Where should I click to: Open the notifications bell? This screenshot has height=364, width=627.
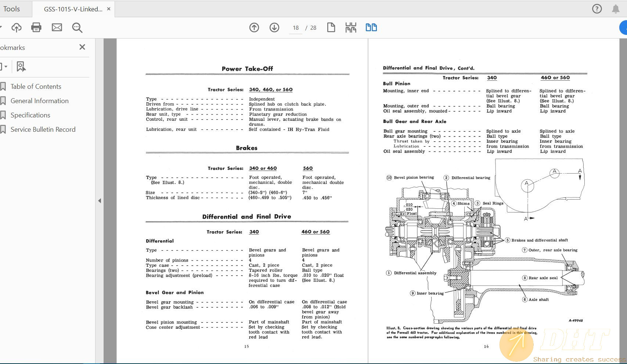tap(616, 9)
